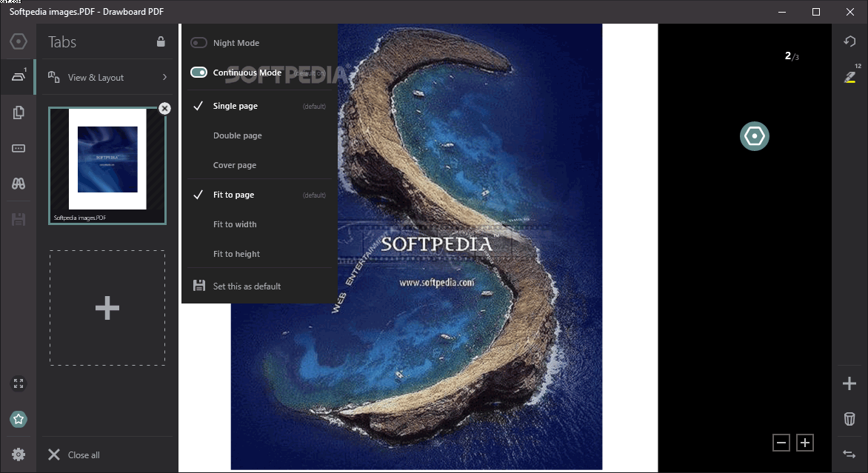Maximize the Drawboard PDF window
Screen dimensions: 868x473
[x=816, y=12]
